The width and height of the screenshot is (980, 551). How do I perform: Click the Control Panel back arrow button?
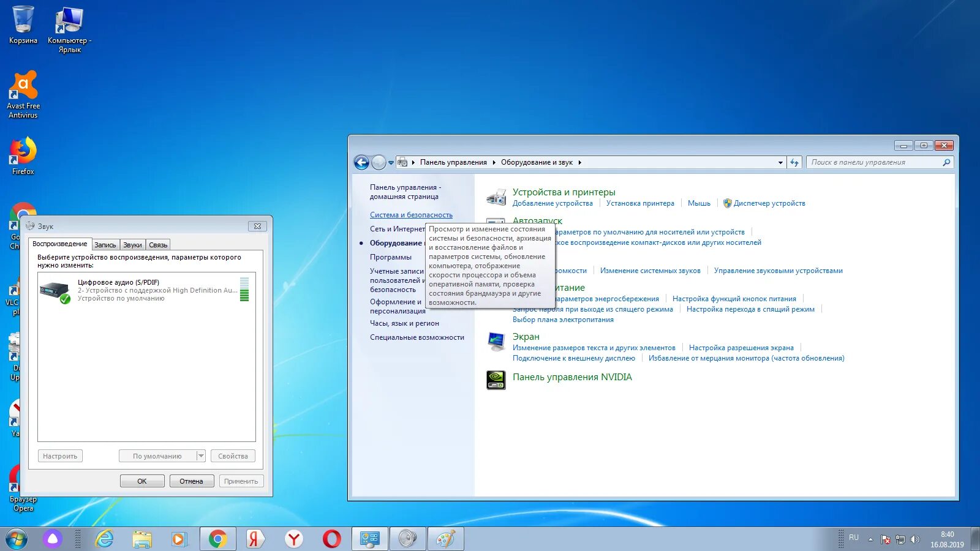[362, 162]
